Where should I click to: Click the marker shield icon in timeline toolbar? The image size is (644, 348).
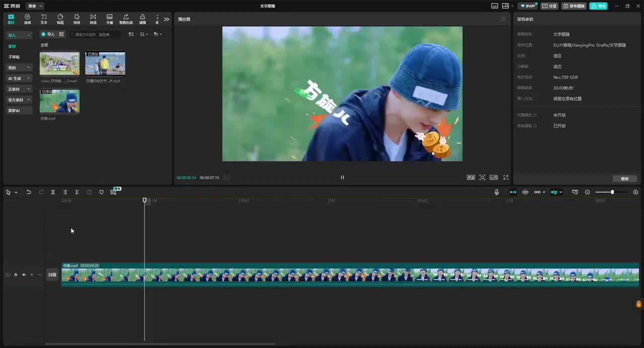pos(101,192)
